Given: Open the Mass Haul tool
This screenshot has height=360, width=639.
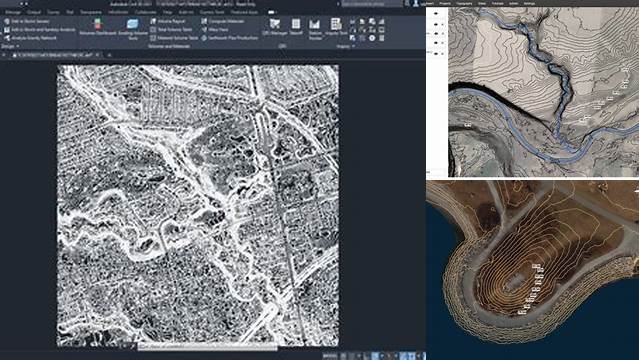Looking at the screenshot, I should 215,30.
